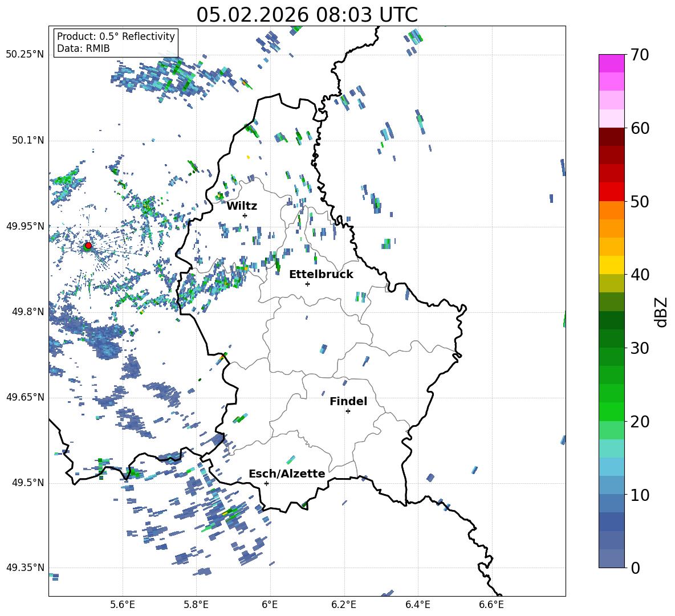Click the magenta top colorbar segment
This screenshot has width=675, height=616.
[612, 64]
